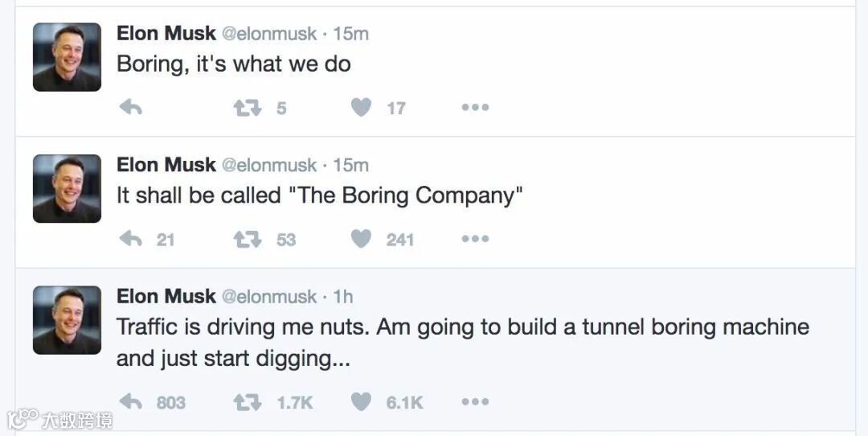This screenshot has height=436, width=868.
Task: Open more options on "The Boring Company" tweet
Action: [x=475, y=239]
